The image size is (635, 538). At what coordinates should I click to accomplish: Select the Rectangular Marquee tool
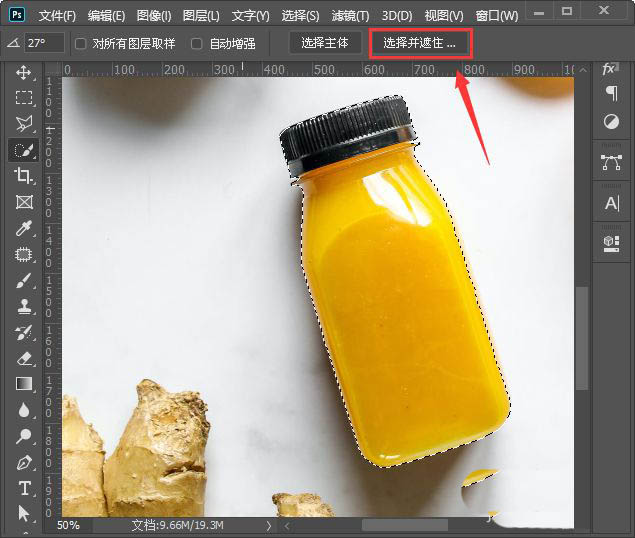coord(23,98)
